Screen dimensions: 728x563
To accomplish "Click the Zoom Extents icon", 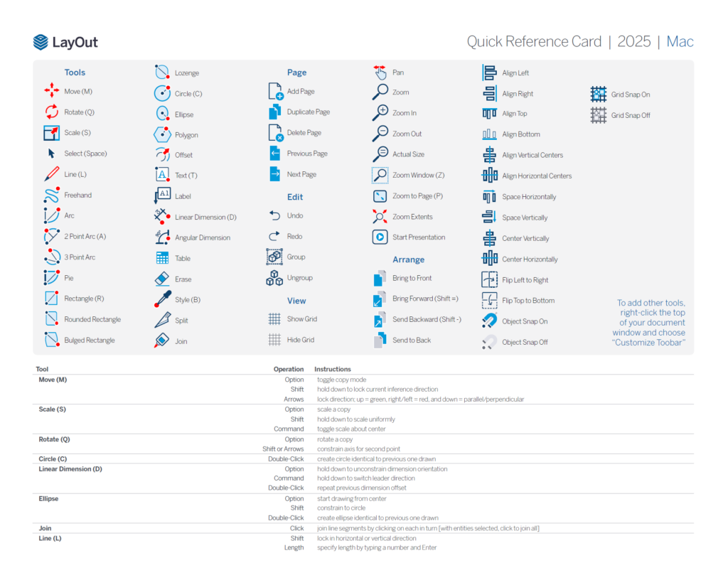I will (380, 216).
